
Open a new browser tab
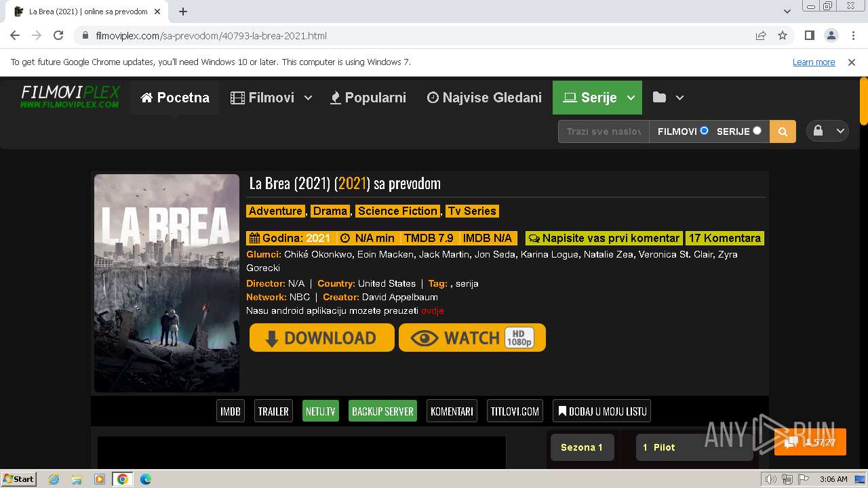tap(183, 12)
